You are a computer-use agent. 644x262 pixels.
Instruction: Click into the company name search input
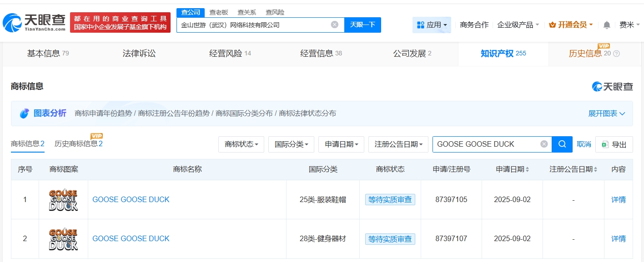pos(252,25)
